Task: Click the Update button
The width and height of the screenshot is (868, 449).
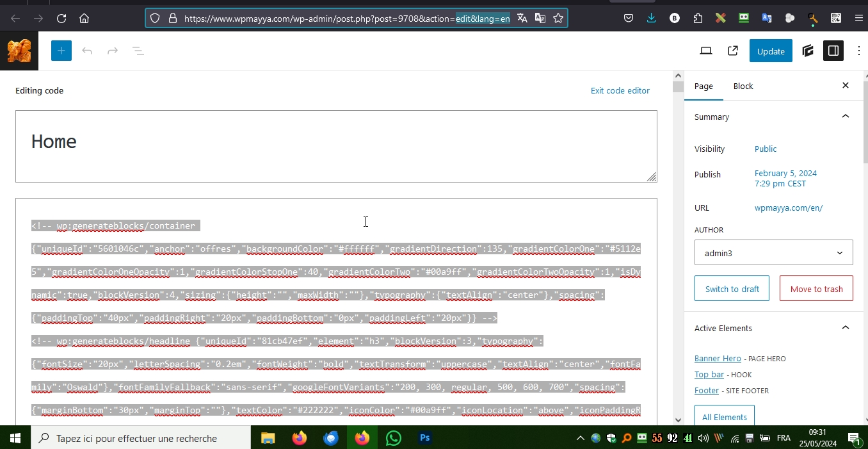Action: point(771,51)
